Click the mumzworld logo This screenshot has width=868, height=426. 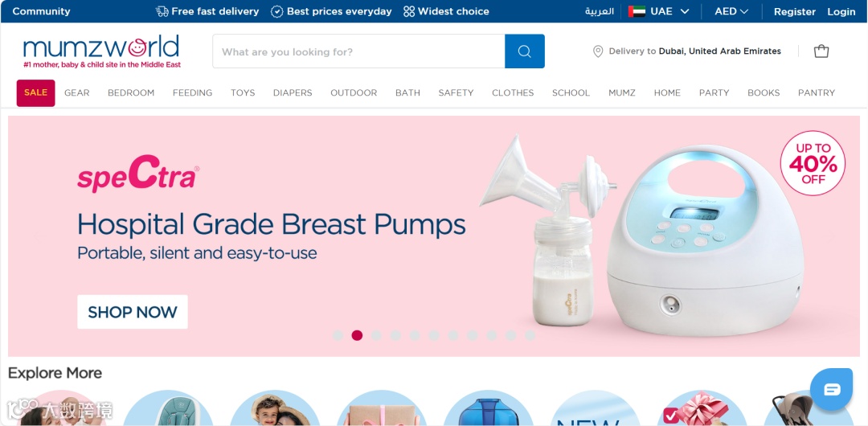point(102,51)
